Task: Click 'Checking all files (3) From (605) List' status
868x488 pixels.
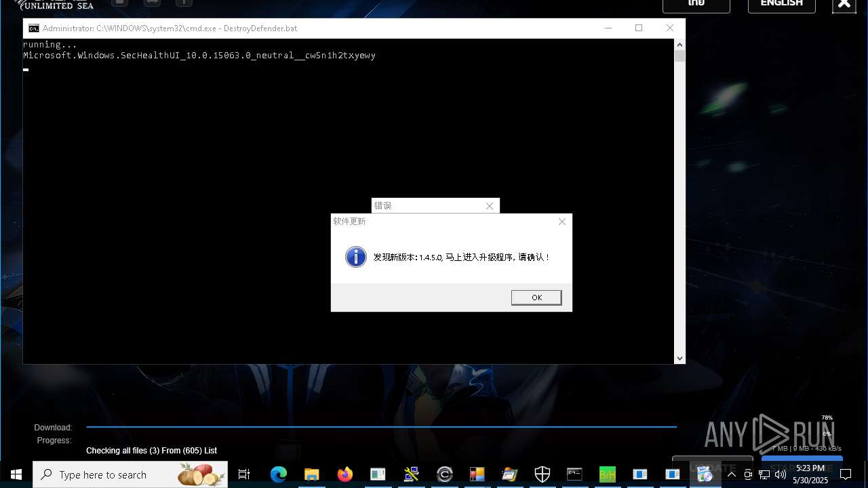Action: pyautogui.click(x=151, y=451)
